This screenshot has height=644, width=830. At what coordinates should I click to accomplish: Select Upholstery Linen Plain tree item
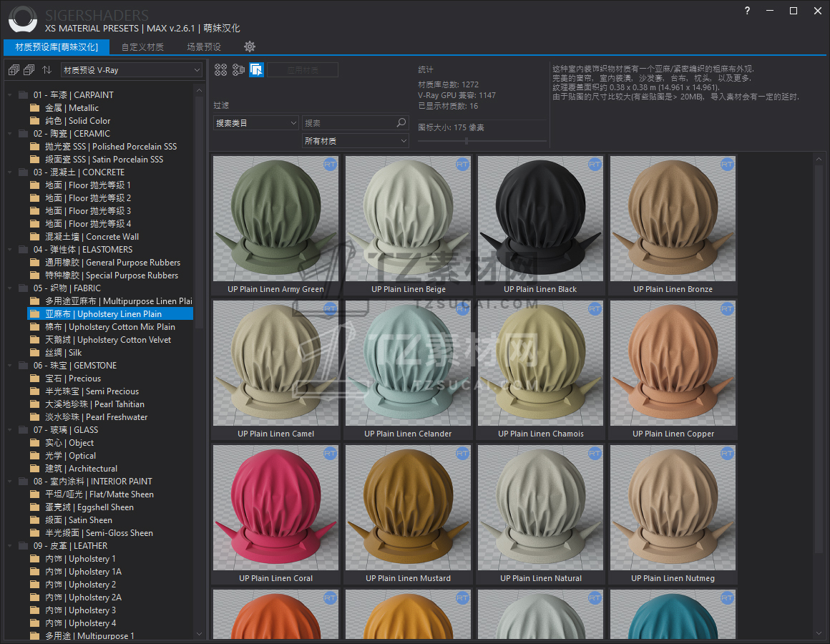pyautogui.click(x=110, y=314)
